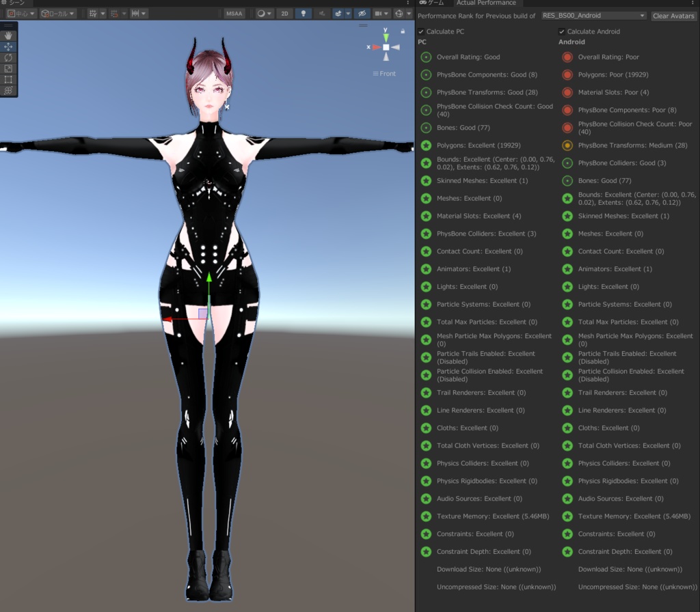Viewport: 700px width, 612px height.
Task: Click the 'Android' column heading
Action: click(571, 42)
